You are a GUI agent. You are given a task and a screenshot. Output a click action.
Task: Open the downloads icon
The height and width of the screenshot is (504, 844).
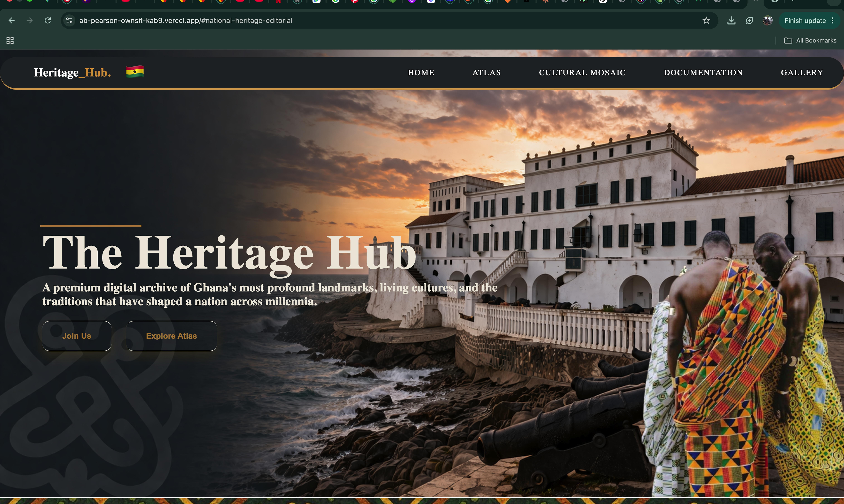pos(731,20)
